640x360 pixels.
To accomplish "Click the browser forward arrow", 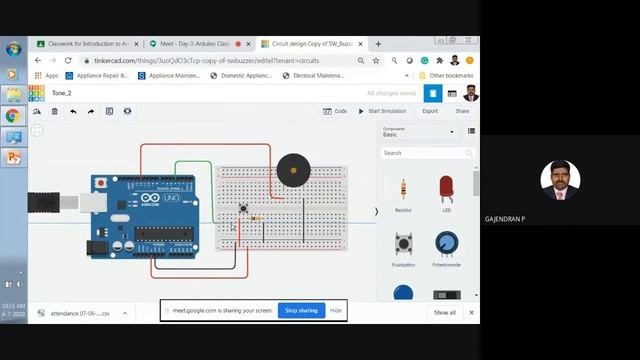I will (53, 60).
